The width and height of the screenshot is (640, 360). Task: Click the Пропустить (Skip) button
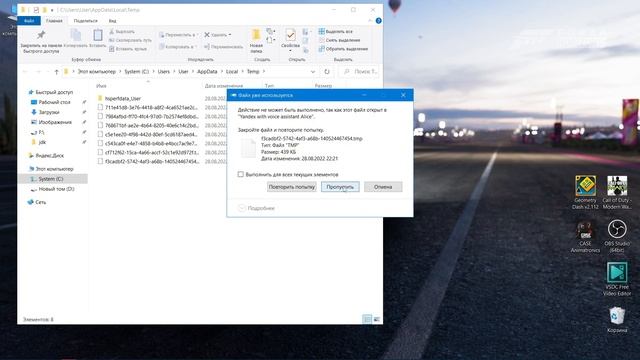coord(340,187)
